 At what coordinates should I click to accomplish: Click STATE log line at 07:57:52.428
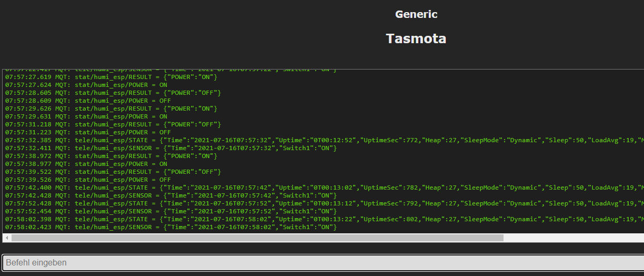325,203
